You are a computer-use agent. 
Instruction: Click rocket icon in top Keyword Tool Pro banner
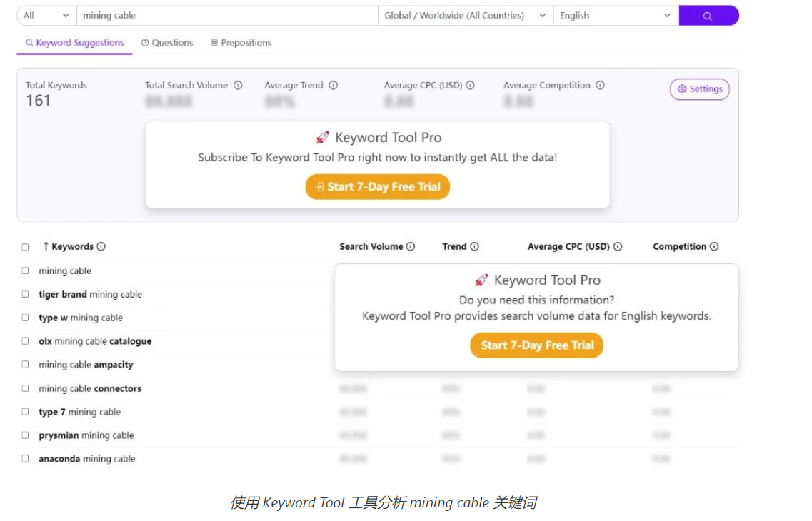pos(322,138)
